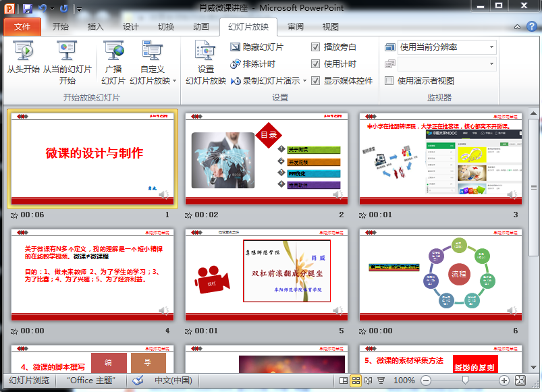
Task: Click zoom level 100% button
Action: [x=404, y=381]
